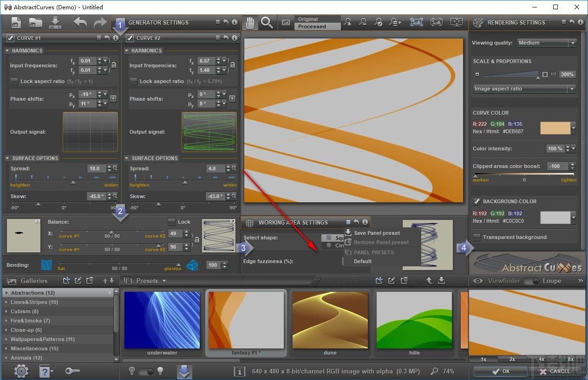Uncheck the Background Color checkbox

(477, 201)
